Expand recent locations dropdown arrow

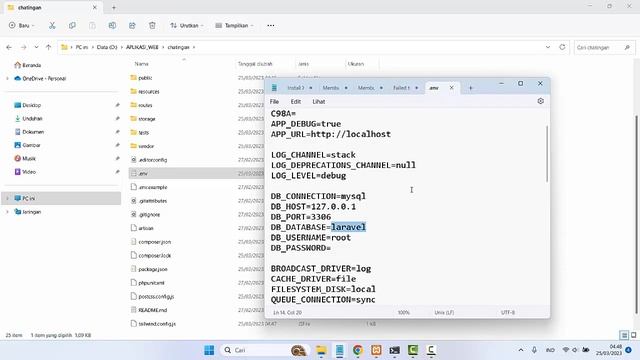[x=36, y=47]
